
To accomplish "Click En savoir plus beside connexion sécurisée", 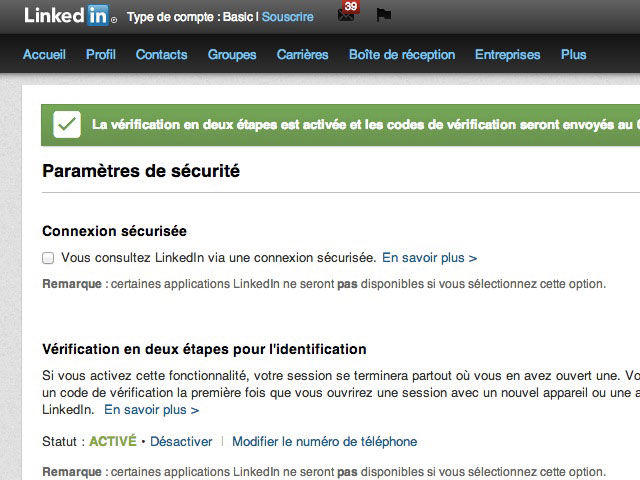I will pos(429,258).
